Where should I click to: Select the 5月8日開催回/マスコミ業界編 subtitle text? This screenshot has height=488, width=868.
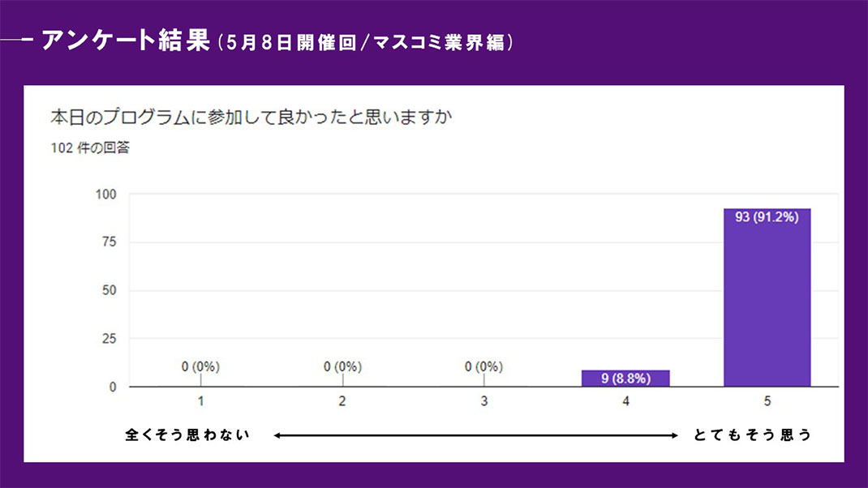[365, 43]
